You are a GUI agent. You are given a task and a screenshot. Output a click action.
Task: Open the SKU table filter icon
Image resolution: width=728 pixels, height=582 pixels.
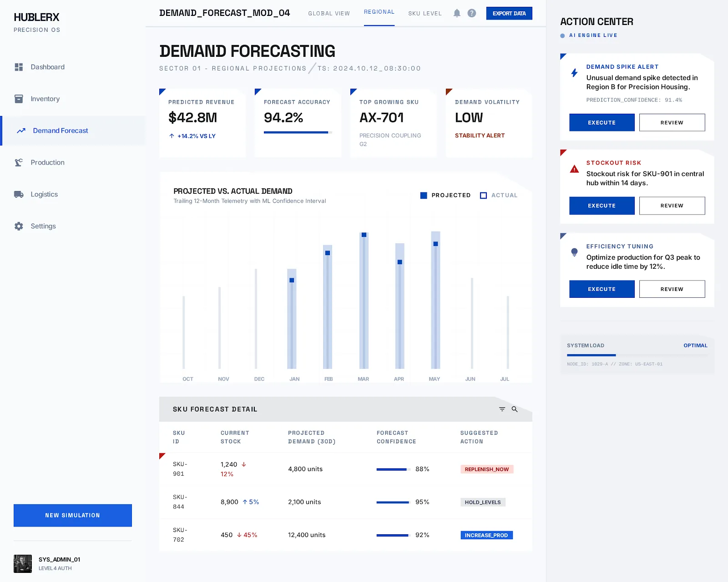click(x=502, y=409)
